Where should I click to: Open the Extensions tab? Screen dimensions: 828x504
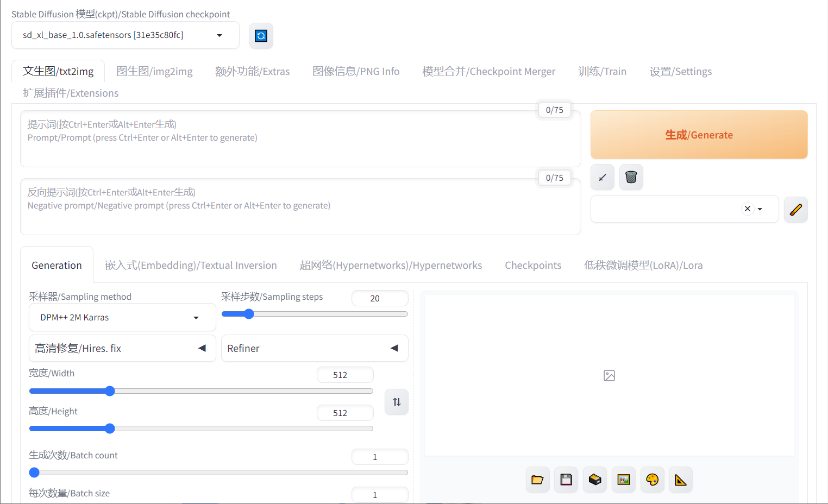pos(71,93)
